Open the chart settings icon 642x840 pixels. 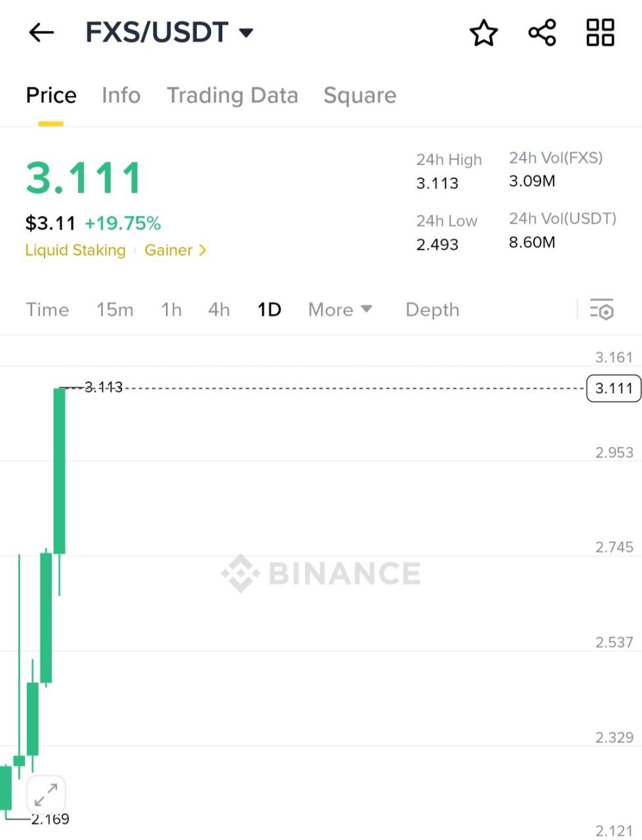pos(601,309)
